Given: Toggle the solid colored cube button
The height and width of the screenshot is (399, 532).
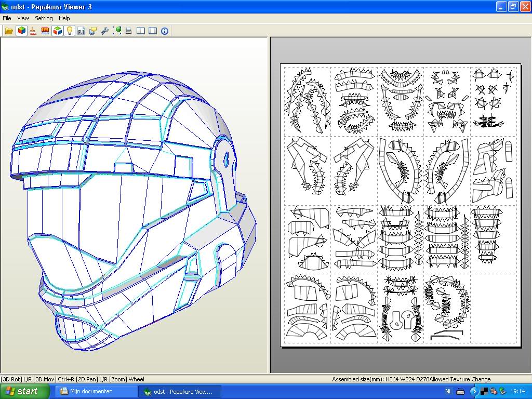Looking at the screenshot, I should (x=21, y=31).
